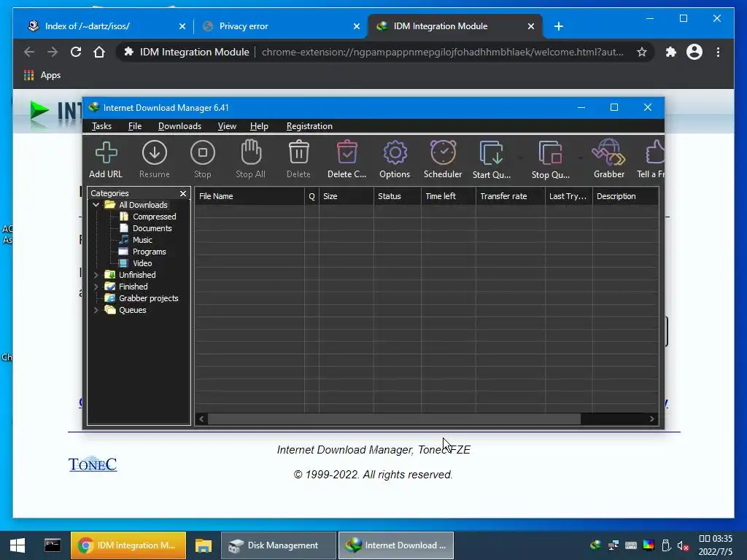Open the Downloads menu
The height and width of the screenshot is (560, 747).
pyautogui.click(x=179, y=126)
